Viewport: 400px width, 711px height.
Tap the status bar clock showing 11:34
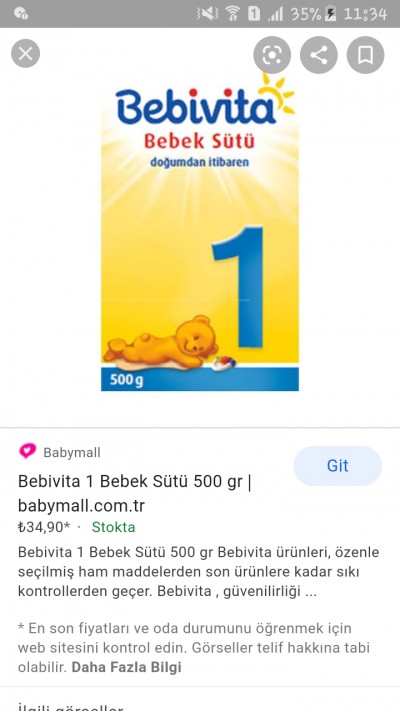366,14
